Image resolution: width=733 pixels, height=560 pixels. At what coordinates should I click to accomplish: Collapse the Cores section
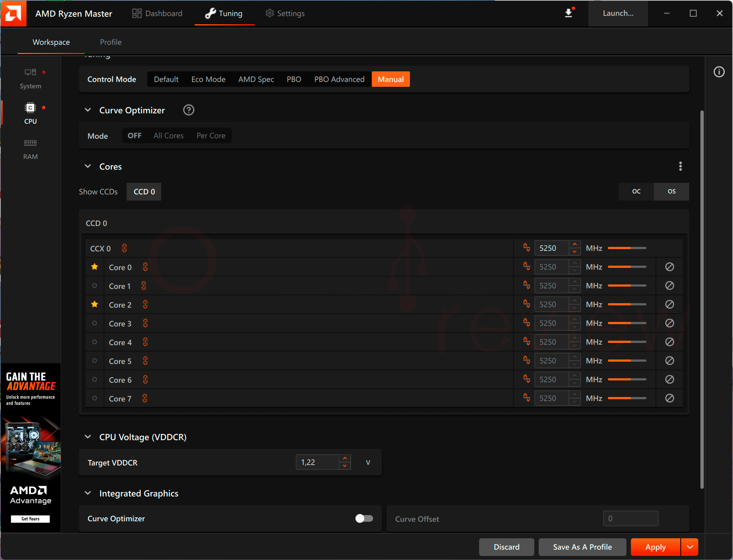(x=88, y=166)
